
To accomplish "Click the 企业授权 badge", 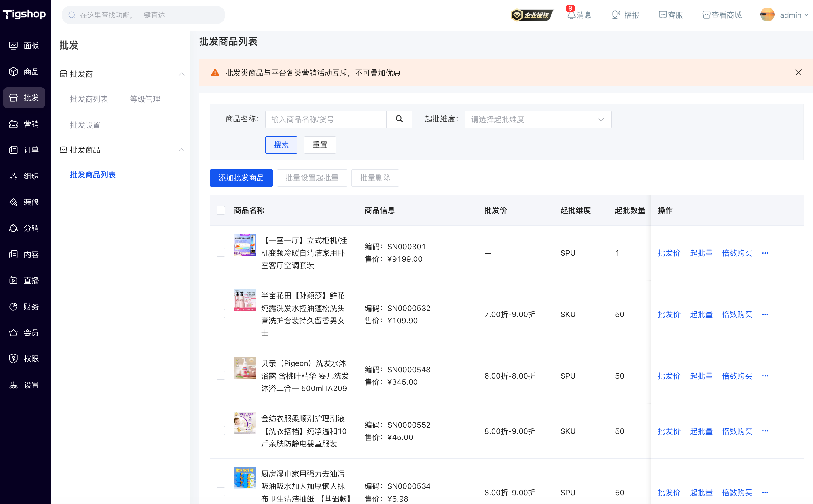I will tap(532, 15).
